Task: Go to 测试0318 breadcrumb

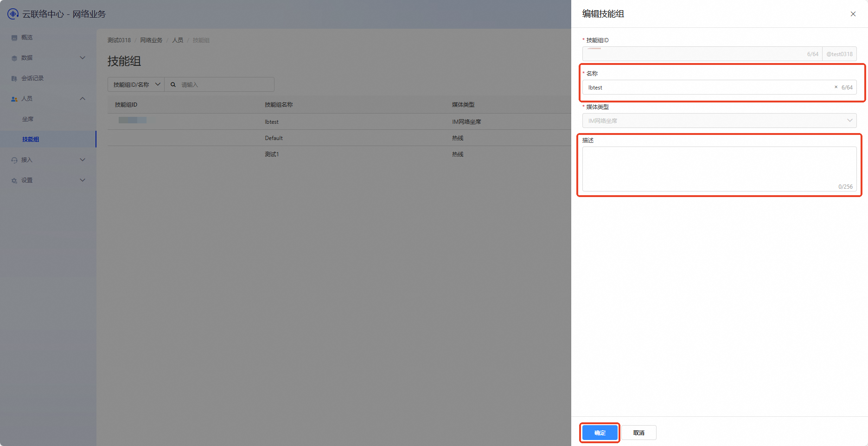Action: point(119,40)
